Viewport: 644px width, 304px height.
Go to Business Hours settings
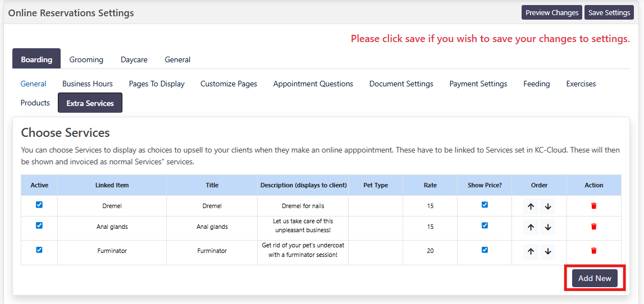(88, 84)
